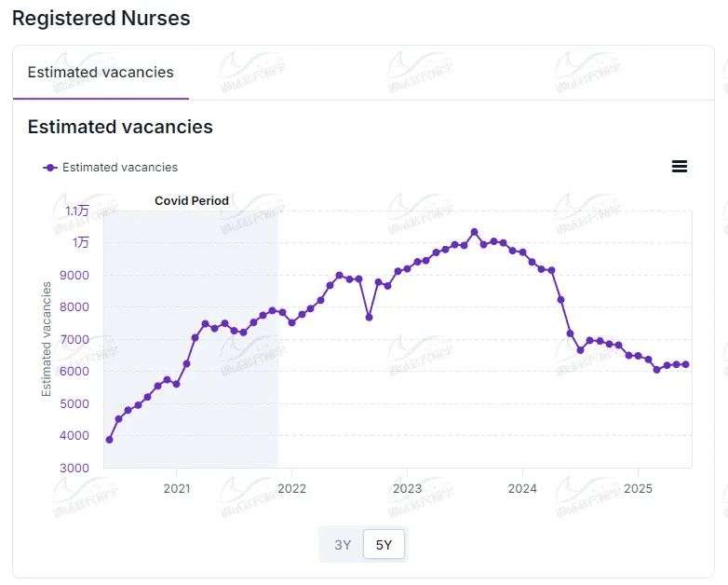
Task: Click the purple legend marker dot
Action: pos(50,168)
